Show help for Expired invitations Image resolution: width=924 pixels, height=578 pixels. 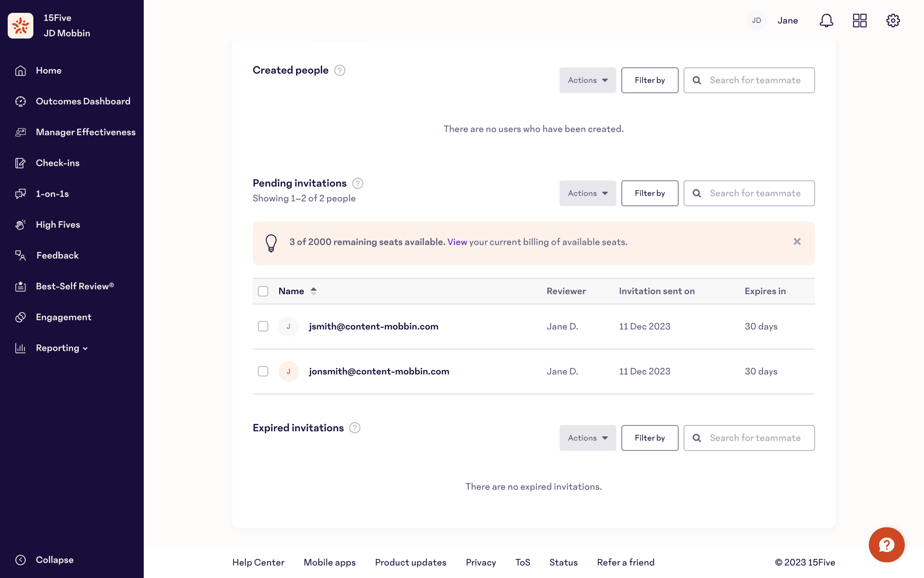click(355, 428)
